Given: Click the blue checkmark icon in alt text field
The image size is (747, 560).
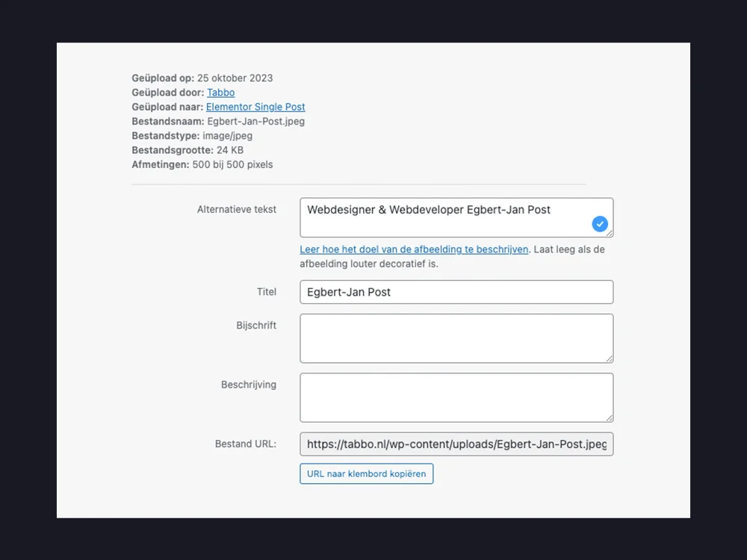Looking at the screenshot, I should (x=600, y=223).
